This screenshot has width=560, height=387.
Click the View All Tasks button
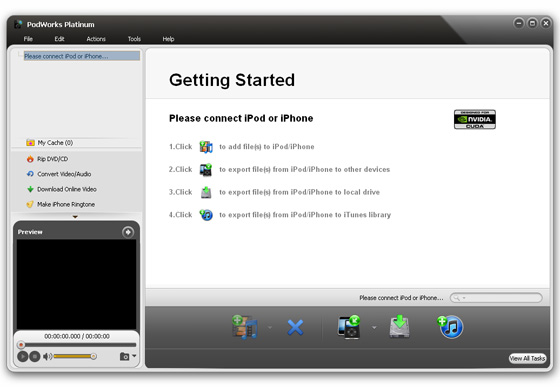[x=527, y=358]
